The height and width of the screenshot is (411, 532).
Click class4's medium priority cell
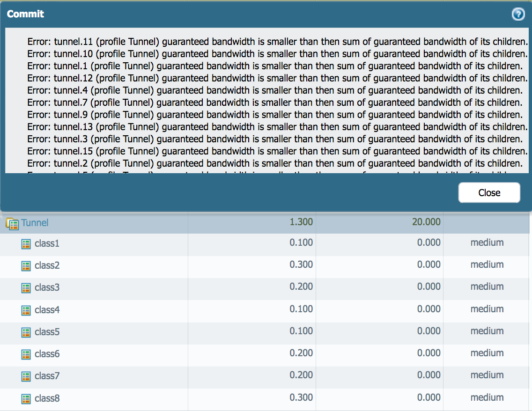tap(487, 309)
